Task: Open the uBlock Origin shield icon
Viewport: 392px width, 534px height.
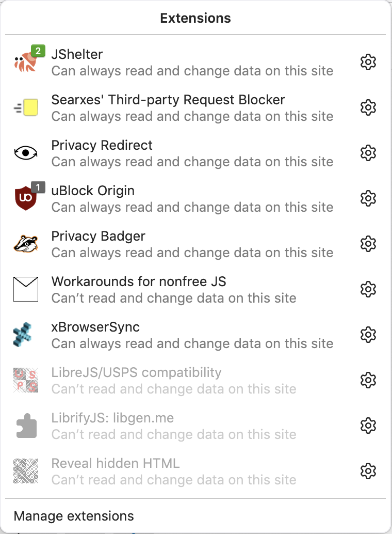Action: [26, 198]
